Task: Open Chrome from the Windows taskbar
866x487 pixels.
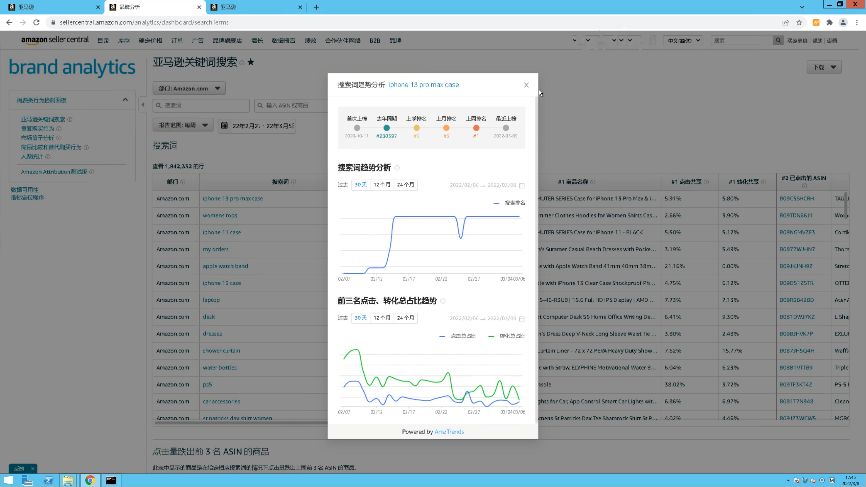Action: pyautogui.click(x=90, y=480)
